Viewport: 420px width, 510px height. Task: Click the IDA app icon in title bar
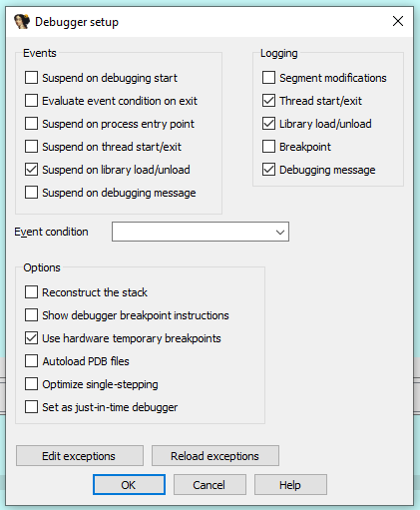(x=22, y=22)
